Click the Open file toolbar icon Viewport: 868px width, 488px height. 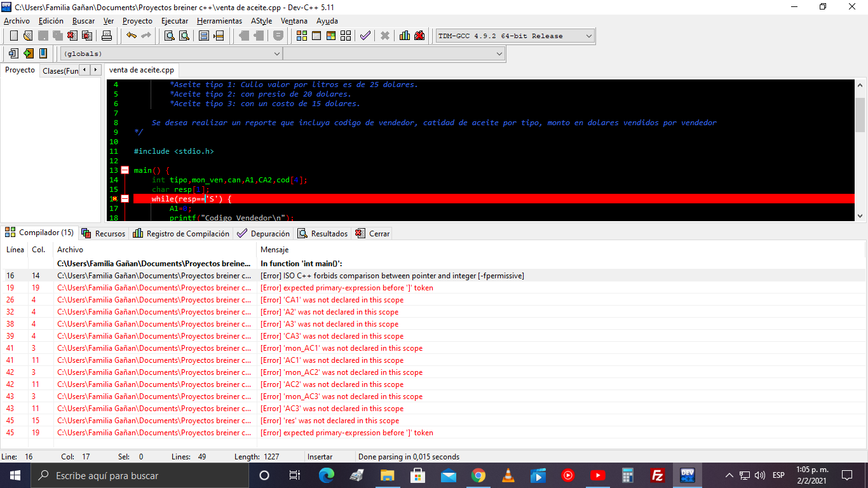pyautogui.click(x=28, y=36)
